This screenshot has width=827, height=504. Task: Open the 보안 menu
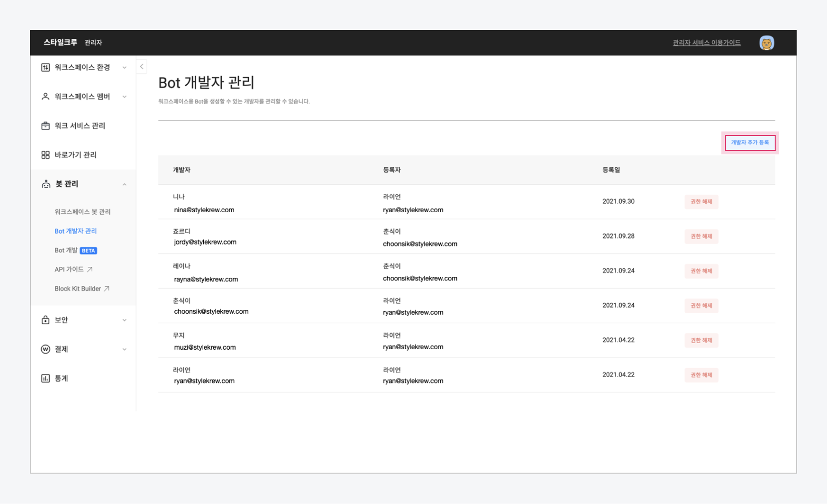(x=61, y=320)
